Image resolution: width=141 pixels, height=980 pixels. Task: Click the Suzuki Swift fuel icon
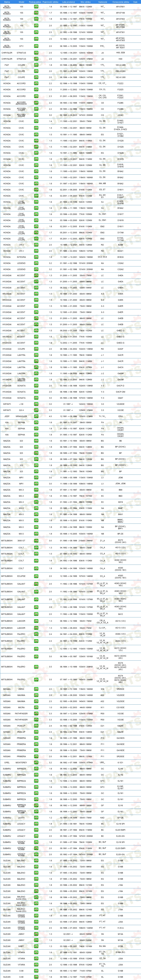tap(36, 946)
